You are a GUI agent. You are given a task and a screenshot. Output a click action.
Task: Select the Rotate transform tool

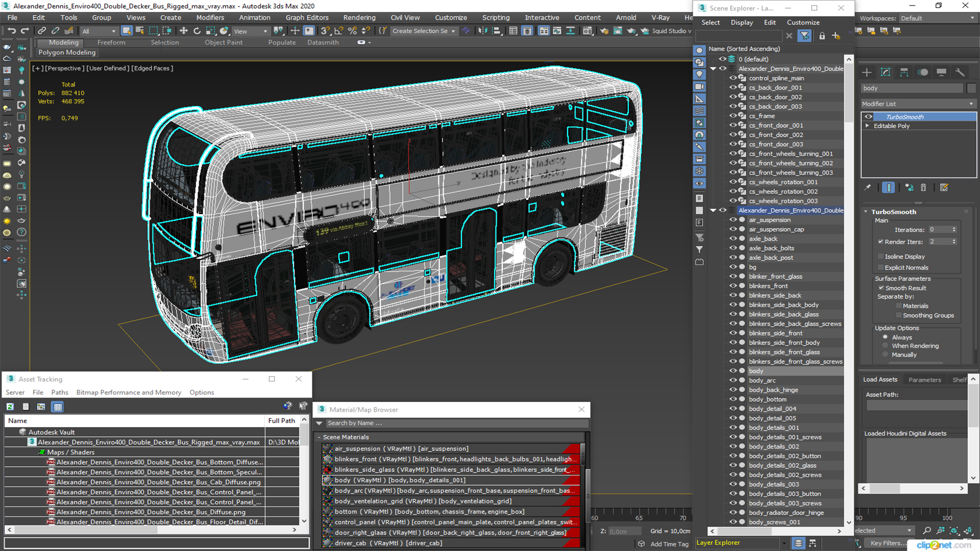click(x=197, y=31)
